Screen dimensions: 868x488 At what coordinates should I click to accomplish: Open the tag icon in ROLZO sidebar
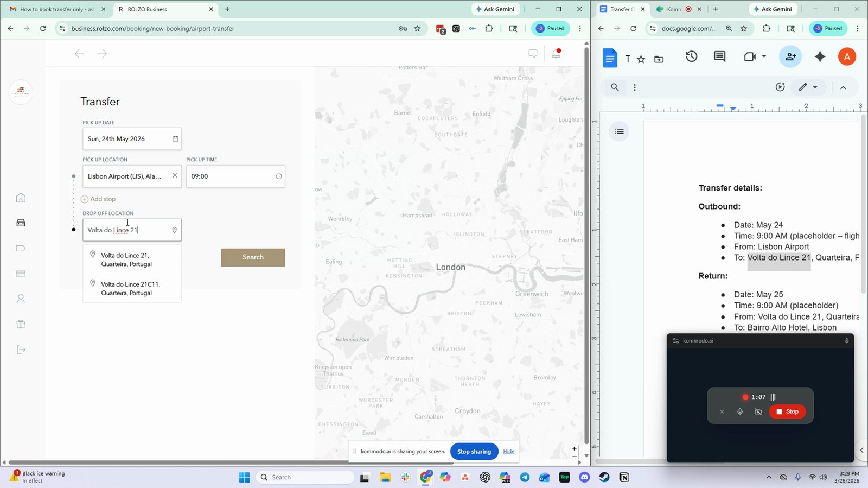(x=21, y=248)
